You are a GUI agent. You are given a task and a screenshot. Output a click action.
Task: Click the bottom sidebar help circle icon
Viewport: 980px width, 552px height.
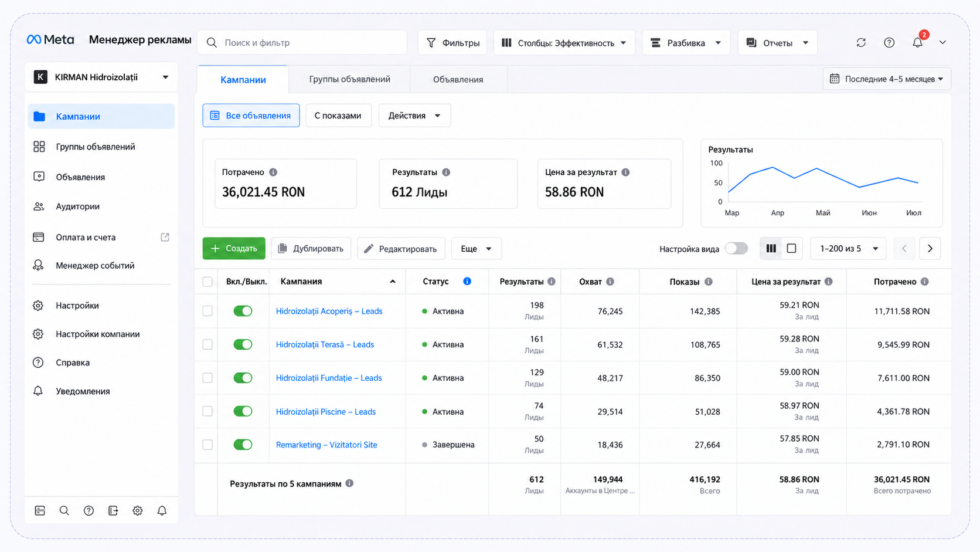click(89, 510)
